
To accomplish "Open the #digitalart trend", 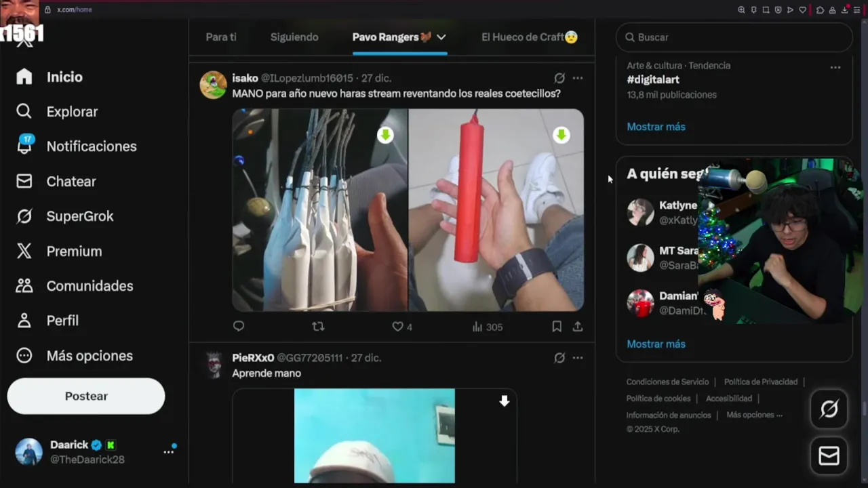I will pos(653,79).
